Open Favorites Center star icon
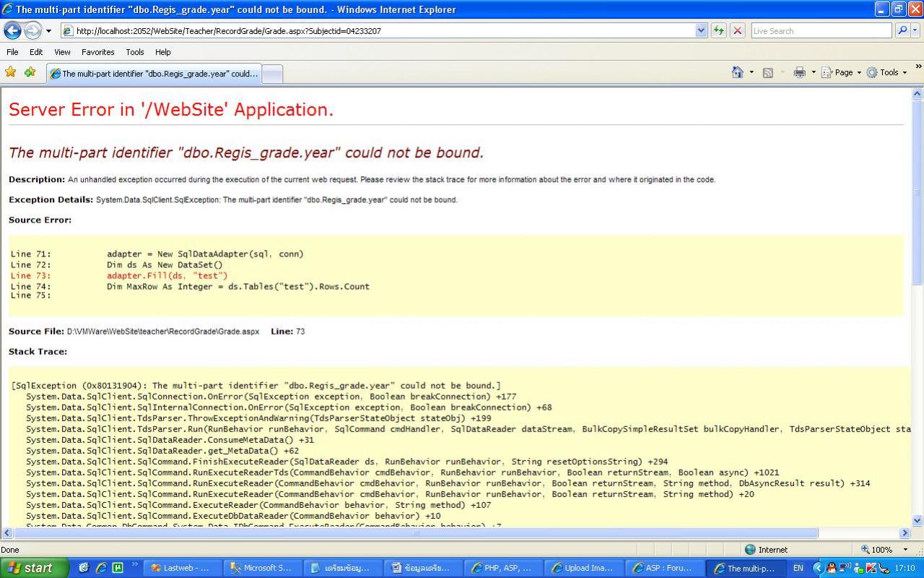Viewport: 924px width, 578px height. tap(11, 72)
